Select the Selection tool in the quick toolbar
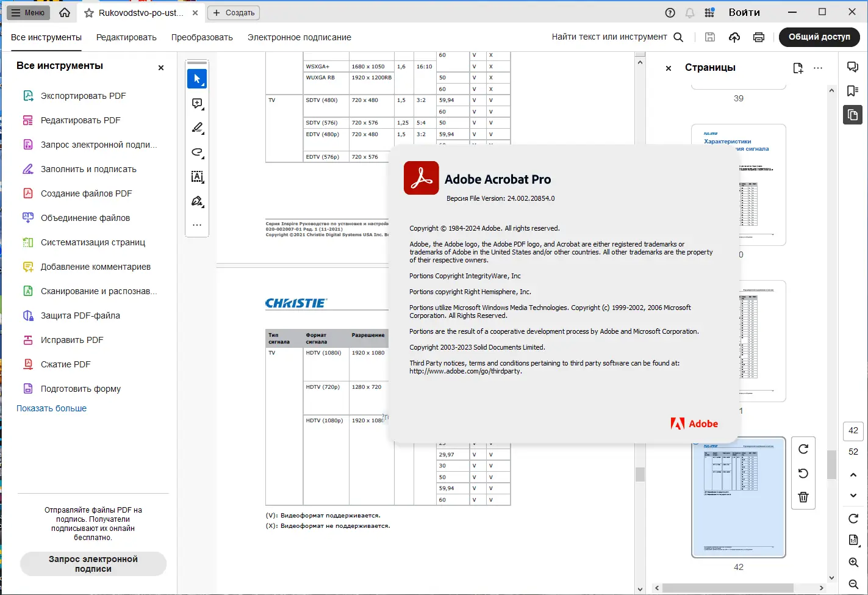The height and width of the screenshot is (595, 868). pos(196,78)
